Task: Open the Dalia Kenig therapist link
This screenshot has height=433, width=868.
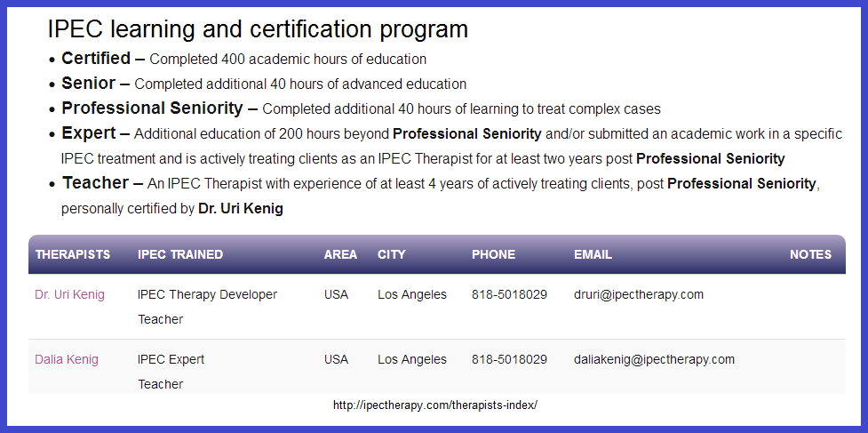Action: pyautogui.click(x=67, y=359)
